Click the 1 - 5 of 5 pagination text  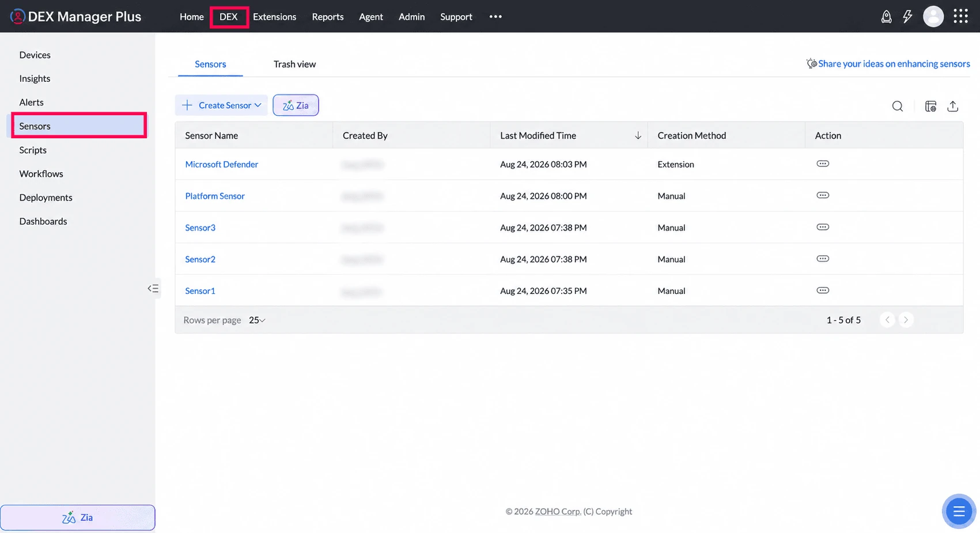pos(843,320)
